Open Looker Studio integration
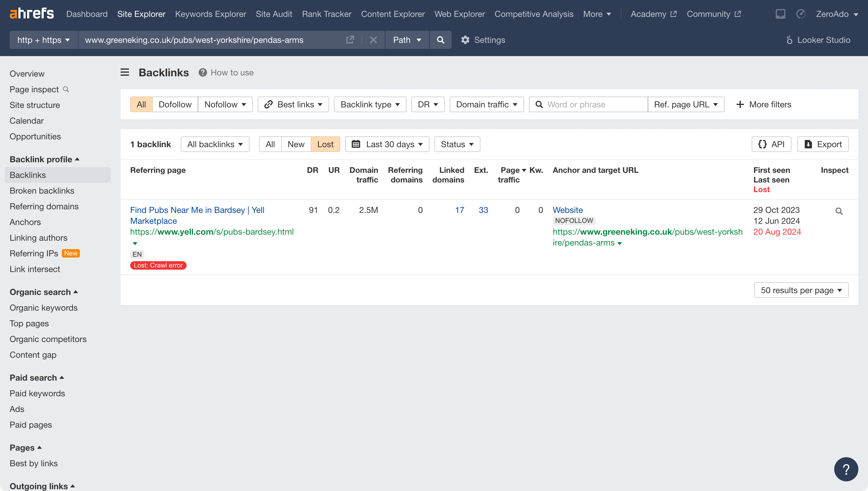 coord(818,40)
